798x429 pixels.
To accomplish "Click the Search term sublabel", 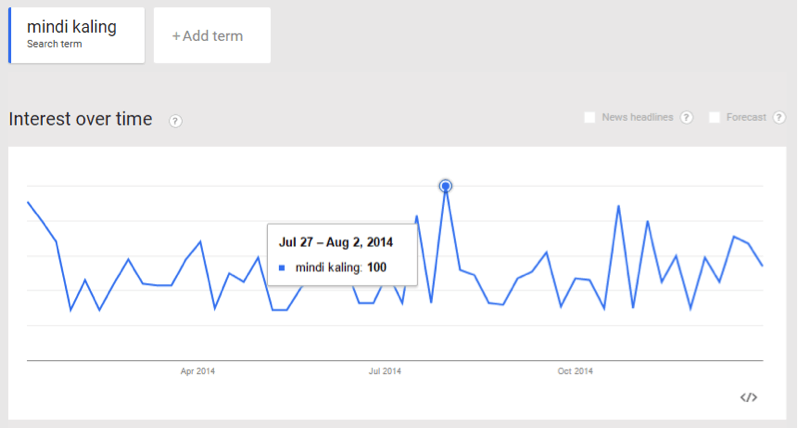I will [x=54, y=45].
